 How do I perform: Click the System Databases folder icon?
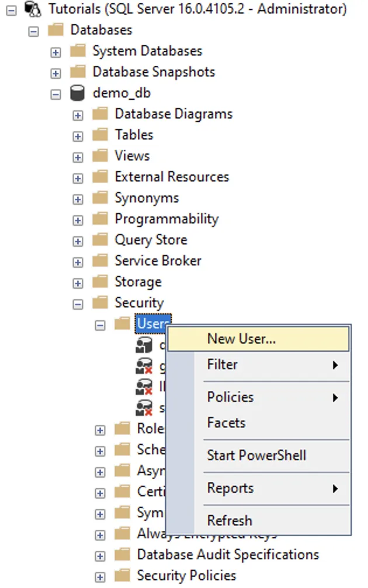(x=78, y=51)
